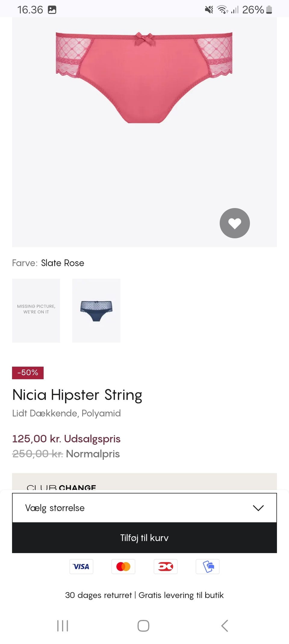The image size is (289, 644).
Task: Select the blue color variant thumbnail
Action: [x=96, y=311]
